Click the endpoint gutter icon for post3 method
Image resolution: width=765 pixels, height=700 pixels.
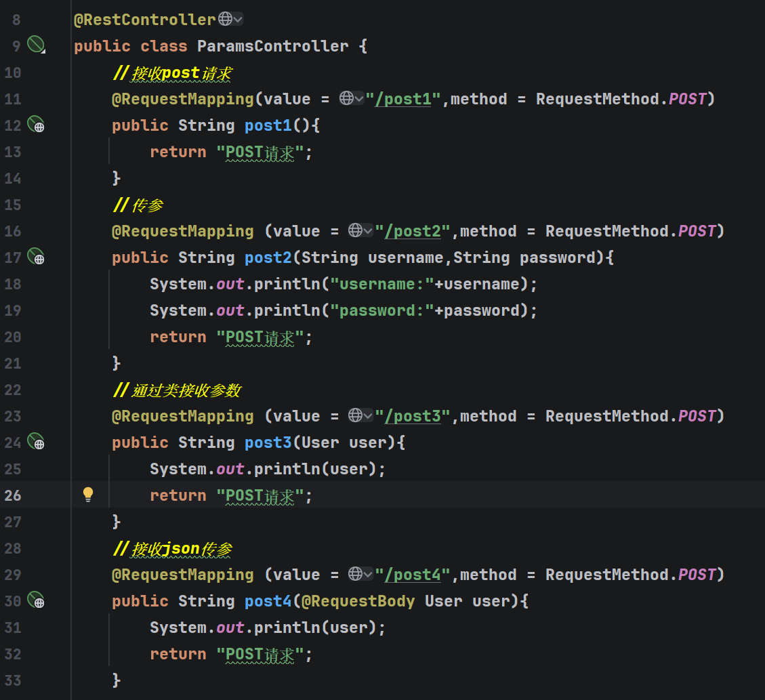pos(35,442)
